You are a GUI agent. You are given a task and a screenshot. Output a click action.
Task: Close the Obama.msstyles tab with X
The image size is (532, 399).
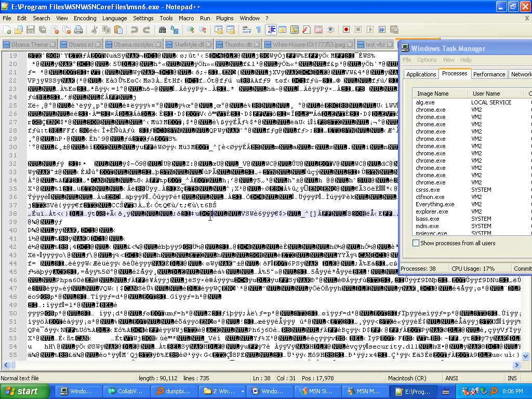click(x=158, y=45)
